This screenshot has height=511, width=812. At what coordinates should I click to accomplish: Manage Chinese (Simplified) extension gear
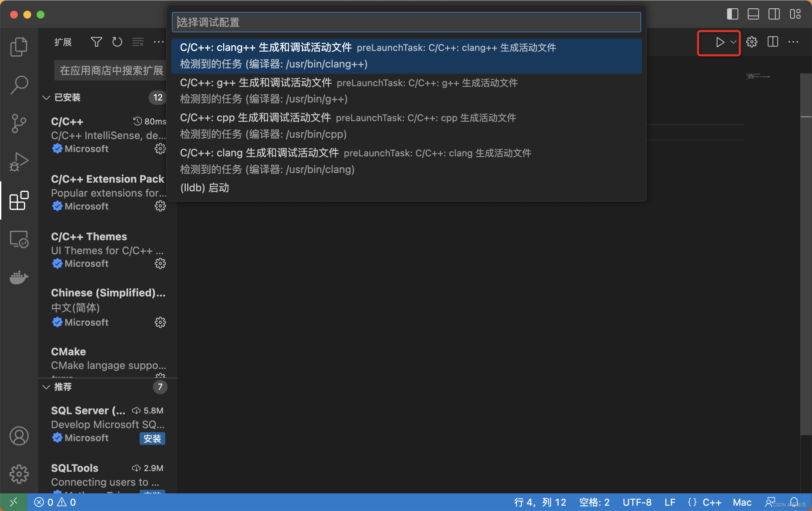[160, 322]
